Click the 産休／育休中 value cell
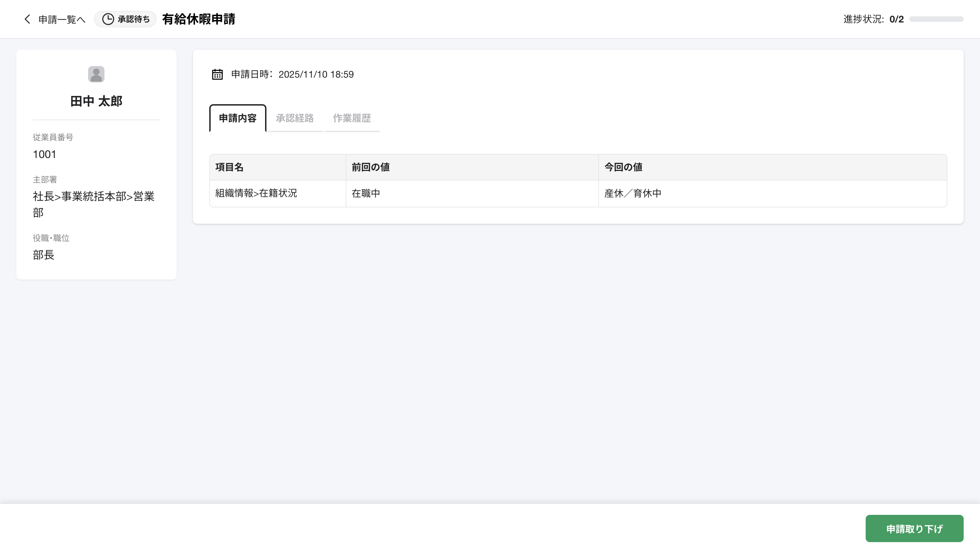The height and width of the screenshot is (553, 980). coord(633,193)
